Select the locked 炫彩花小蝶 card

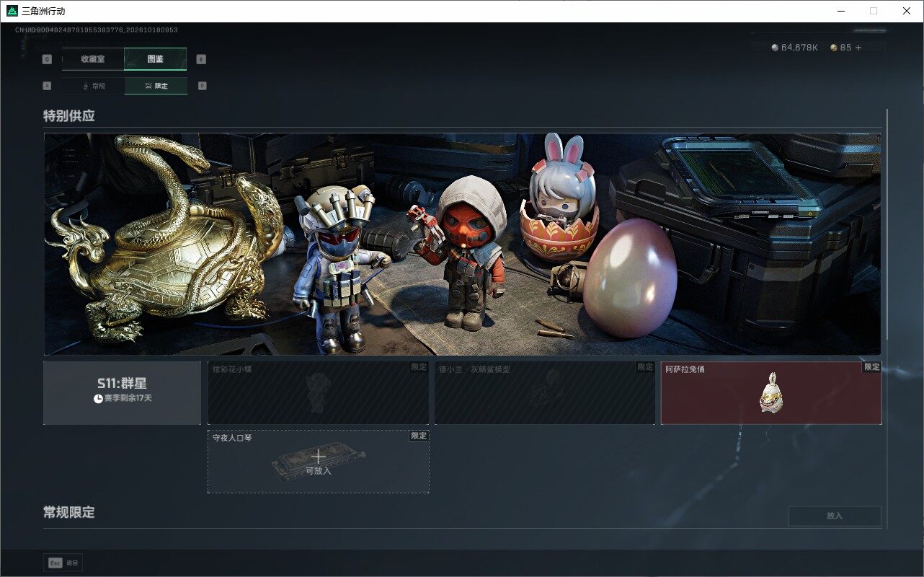pos(319,393)
